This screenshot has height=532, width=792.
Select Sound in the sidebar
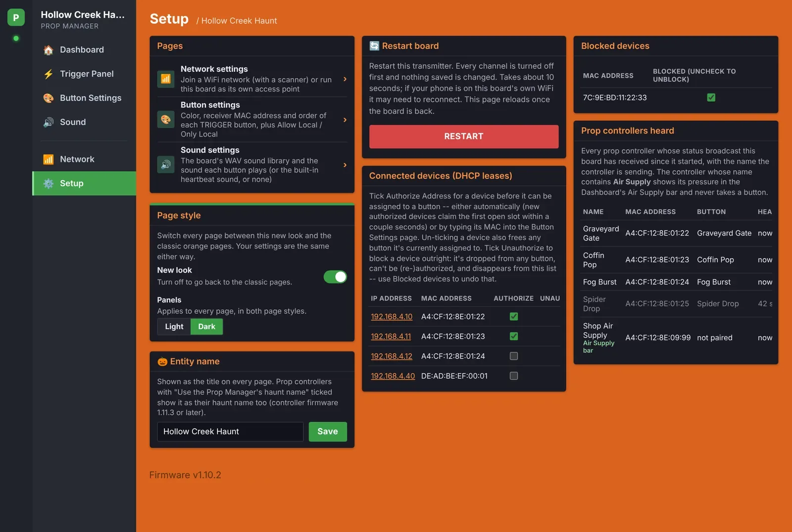pos(84,122)
